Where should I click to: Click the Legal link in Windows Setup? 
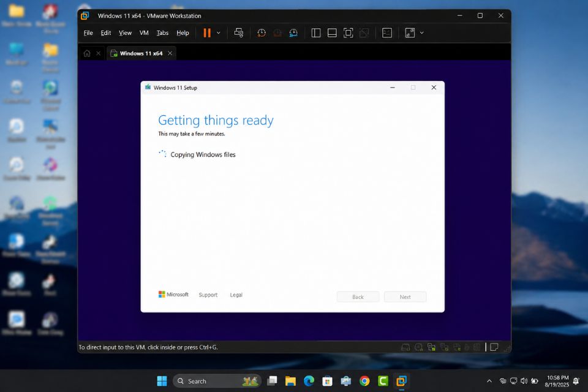coord(236,295)
